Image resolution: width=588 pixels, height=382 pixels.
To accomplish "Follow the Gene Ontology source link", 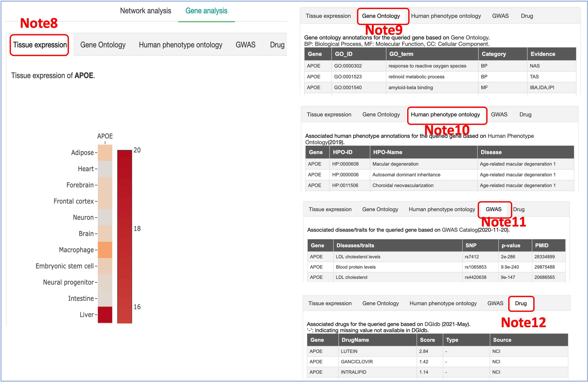I will pos(469,38).
